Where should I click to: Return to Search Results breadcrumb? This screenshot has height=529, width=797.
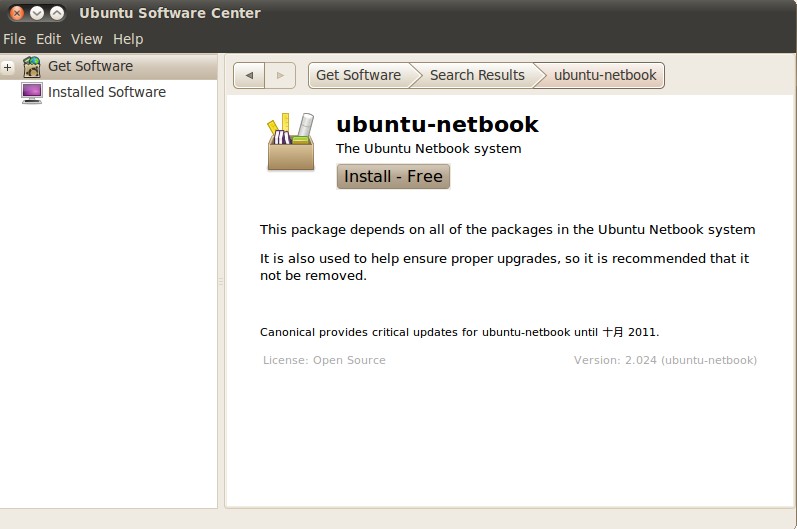tap(477, 75)
